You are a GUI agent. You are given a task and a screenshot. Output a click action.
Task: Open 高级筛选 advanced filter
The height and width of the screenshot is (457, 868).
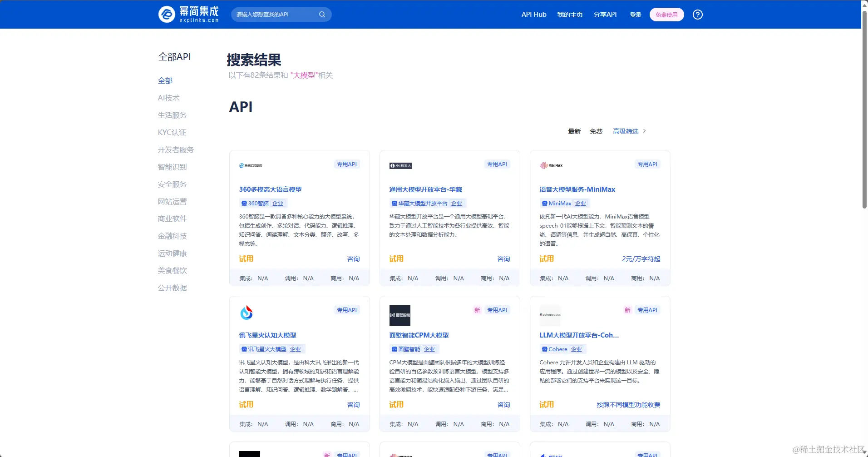(x=626, y=131)
